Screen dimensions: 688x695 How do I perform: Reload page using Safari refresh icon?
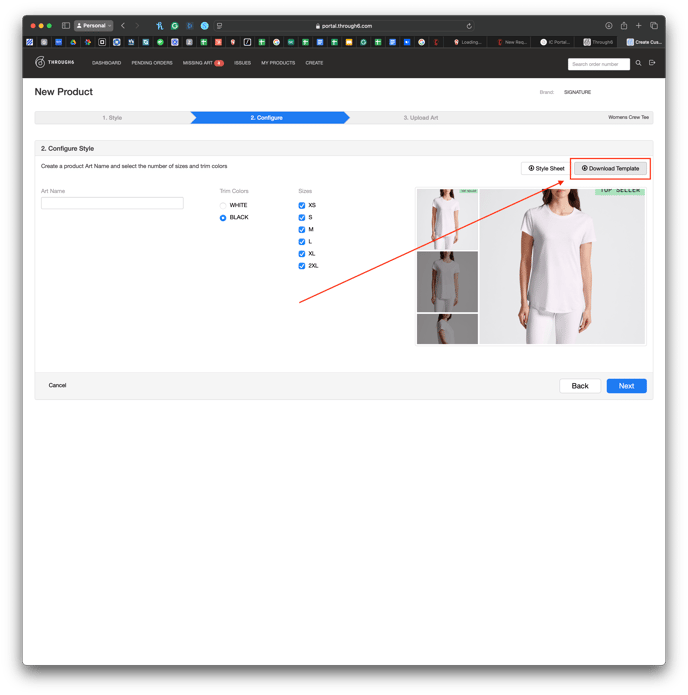coord(469,26)
